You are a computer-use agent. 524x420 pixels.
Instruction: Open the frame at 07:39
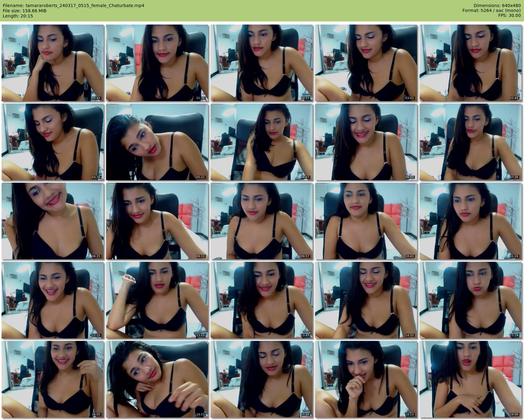[471, 142]
